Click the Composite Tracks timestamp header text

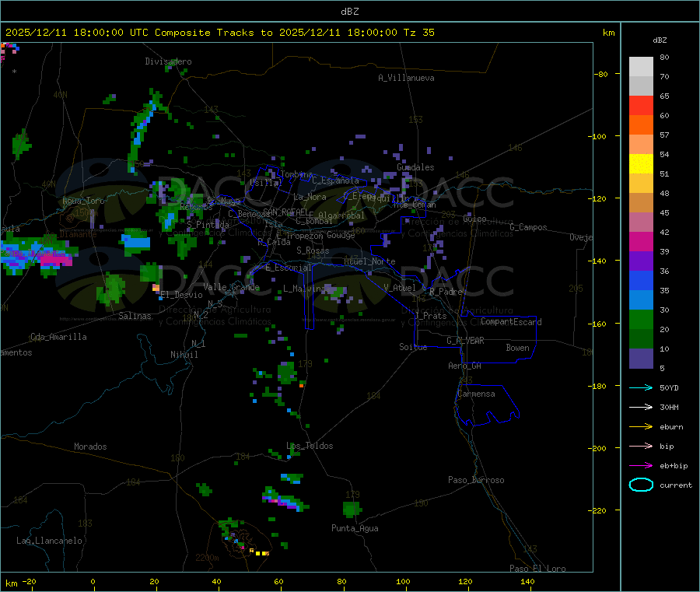(x=219, y=33)
